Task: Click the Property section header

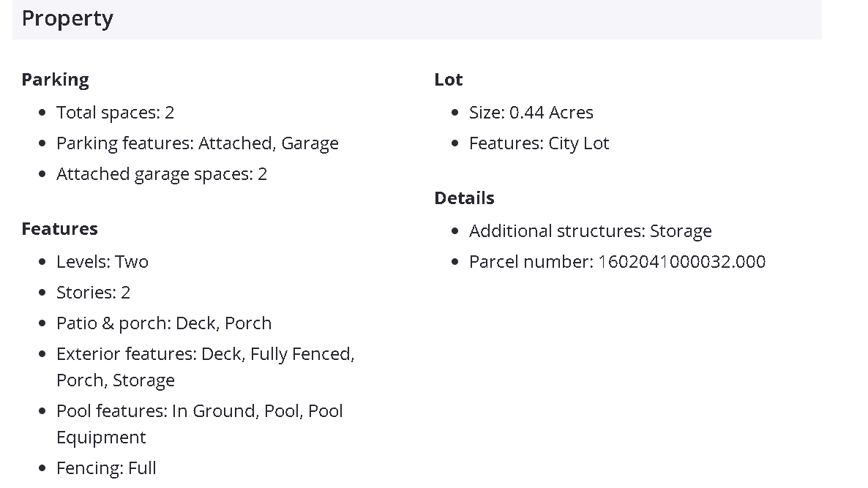Action: 67,19
